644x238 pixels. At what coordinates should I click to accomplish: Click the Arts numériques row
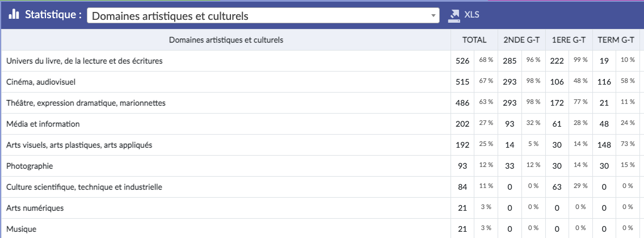point(35,208)
